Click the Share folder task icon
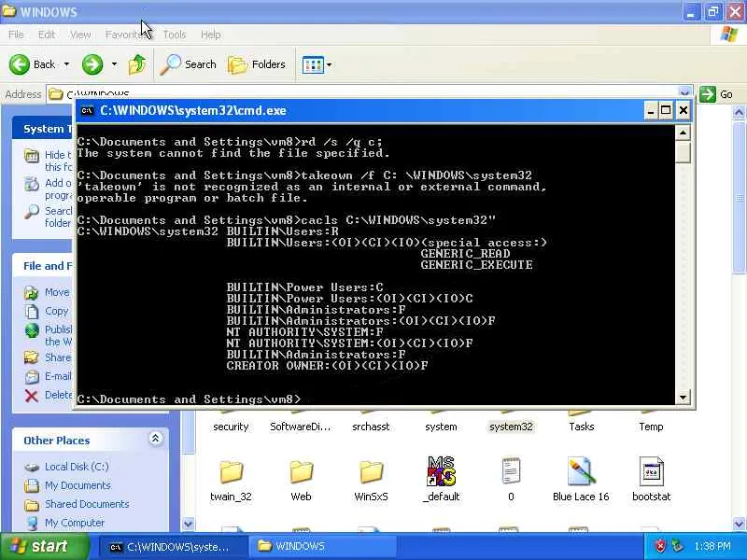The width and height of the screenshot is (747, 560). point(32,357)
